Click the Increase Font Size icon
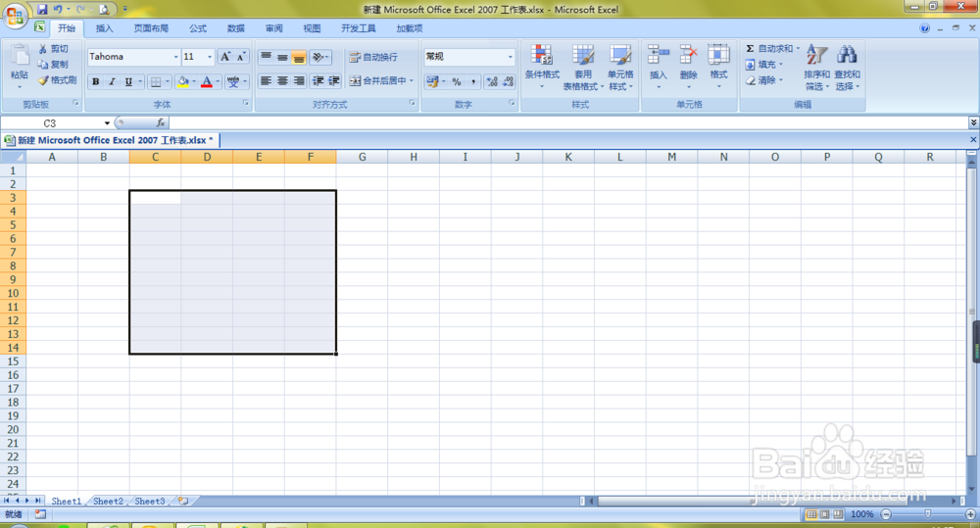980x528 pixels. tap(225, 57)
